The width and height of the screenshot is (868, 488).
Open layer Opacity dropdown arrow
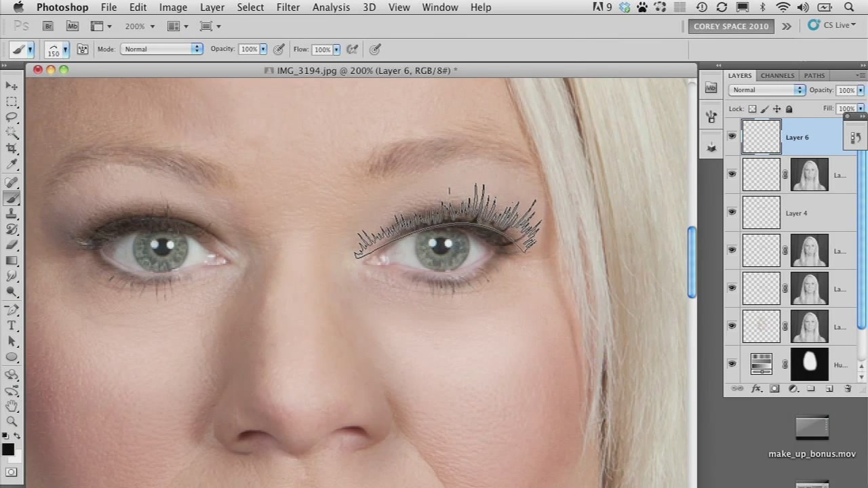(x=861, y=90)
